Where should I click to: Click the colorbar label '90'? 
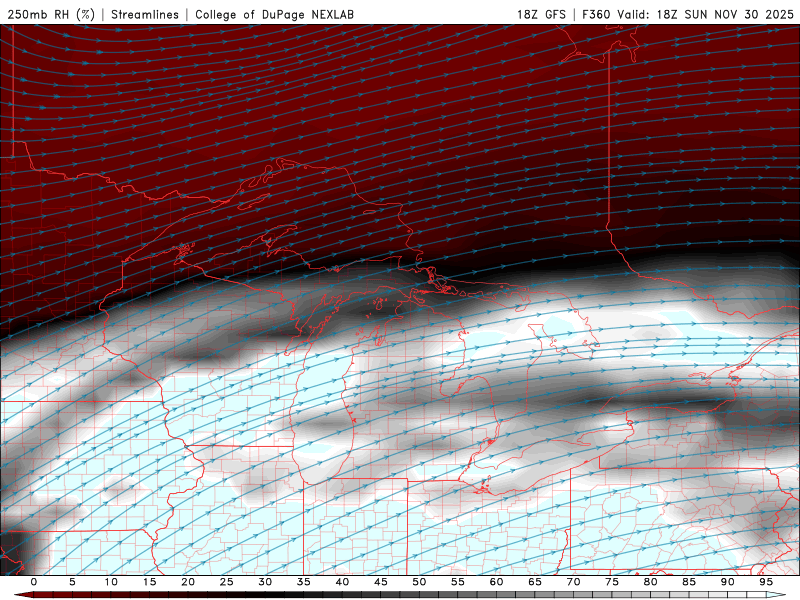(727, 582)
